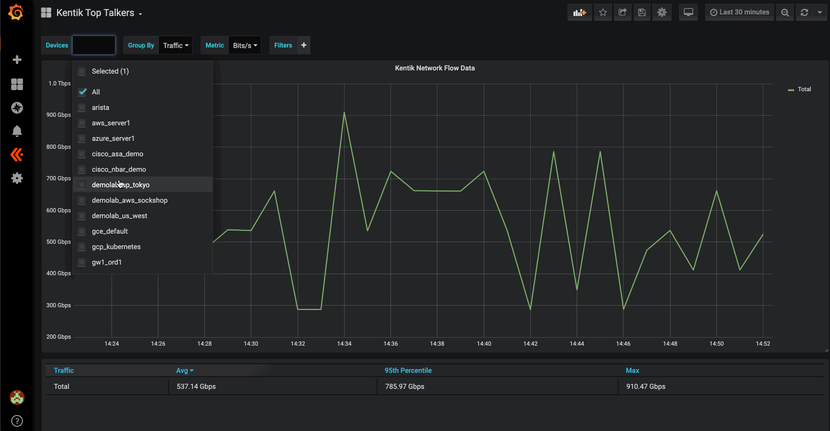The height and width of the screenshot is (431, 830).
Task: Open the Alerting bell icon
Action: [17, 131]
